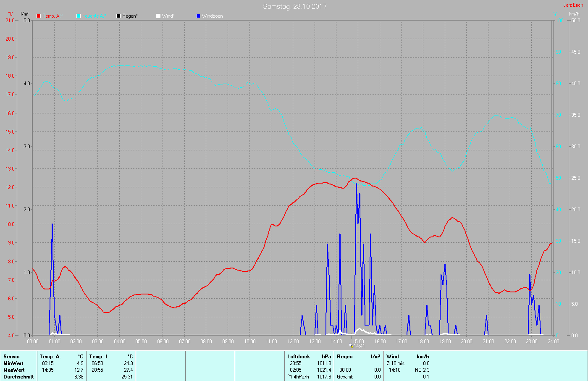The image size is (588, 381).
Task: Click the black Regen legend swatch
Action: tap(118, 16)
